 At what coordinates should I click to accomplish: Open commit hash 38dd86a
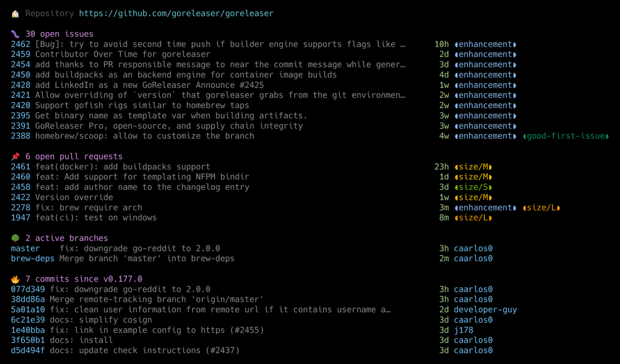pyautogui.click(x=28, y=300)
